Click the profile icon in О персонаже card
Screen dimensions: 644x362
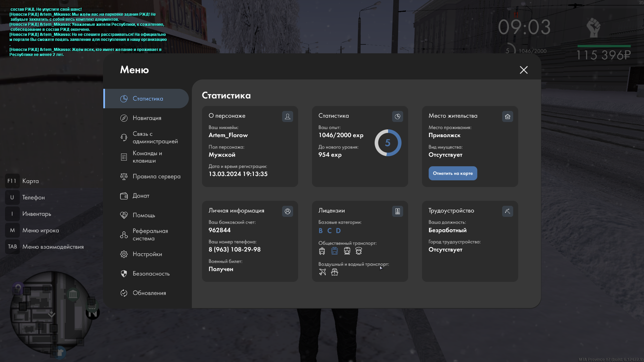click(287, 116)
